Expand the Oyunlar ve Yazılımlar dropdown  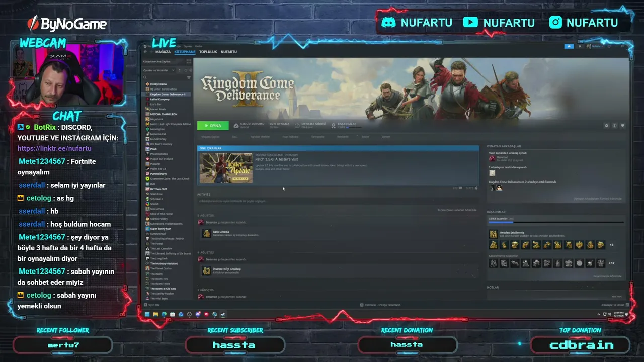[x=159, y=70]
